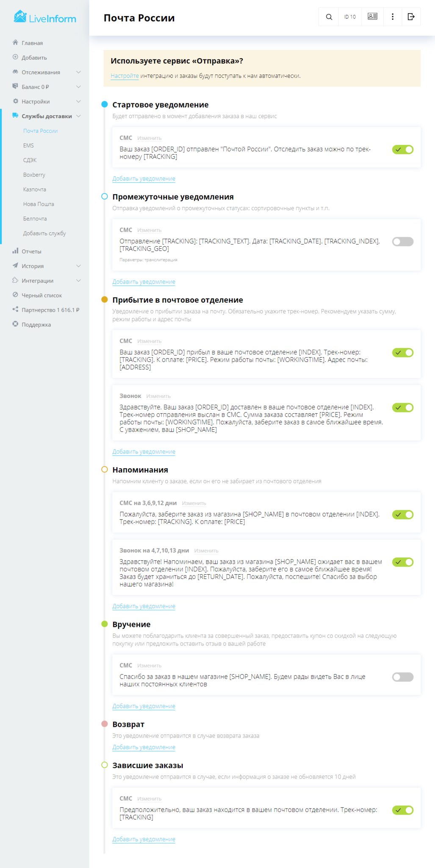Click the logout icon
435x868 pixels.
pos(411,17)
